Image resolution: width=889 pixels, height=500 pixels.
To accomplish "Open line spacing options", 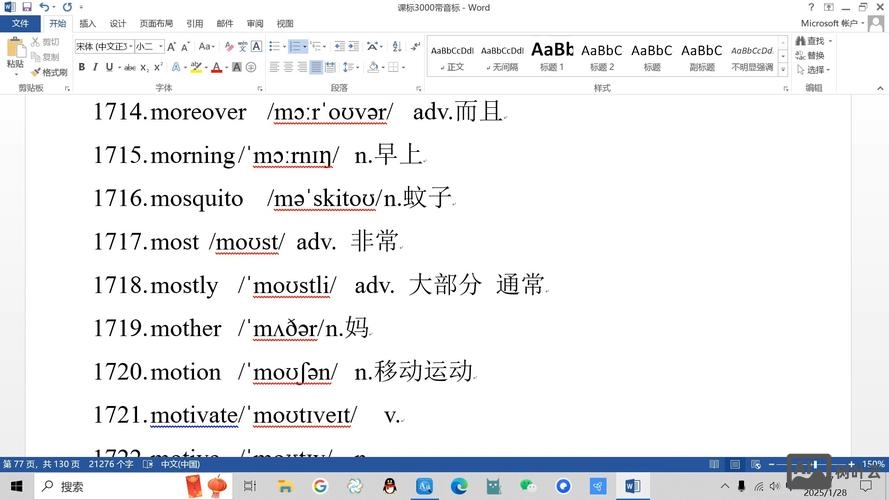I will (x=350, y=67).
